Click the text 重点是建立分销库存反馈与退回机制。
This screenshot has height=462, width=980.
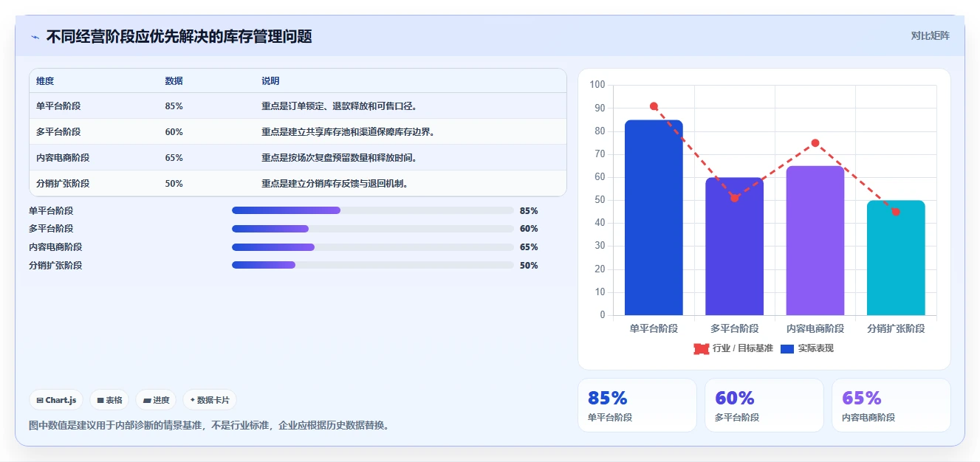tap(337, 184)
